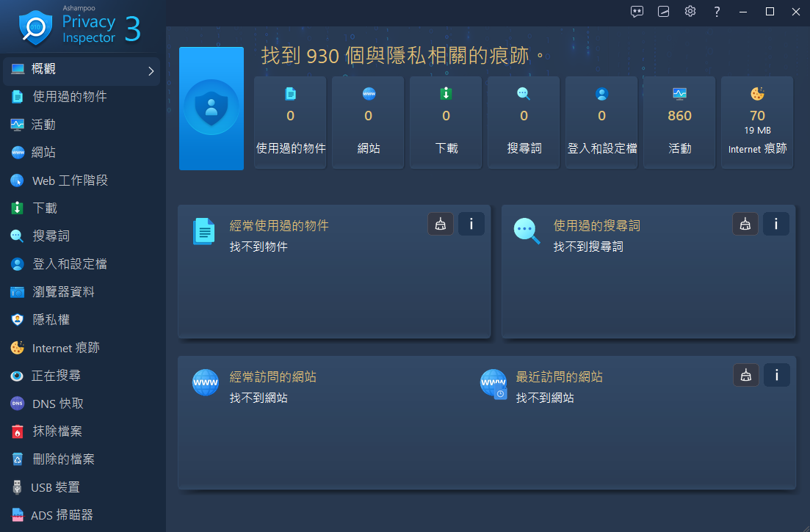Screen dimensions: 810x532
Task: Expand the 概觀 sidebar arrow
Action: click(151, 71)
